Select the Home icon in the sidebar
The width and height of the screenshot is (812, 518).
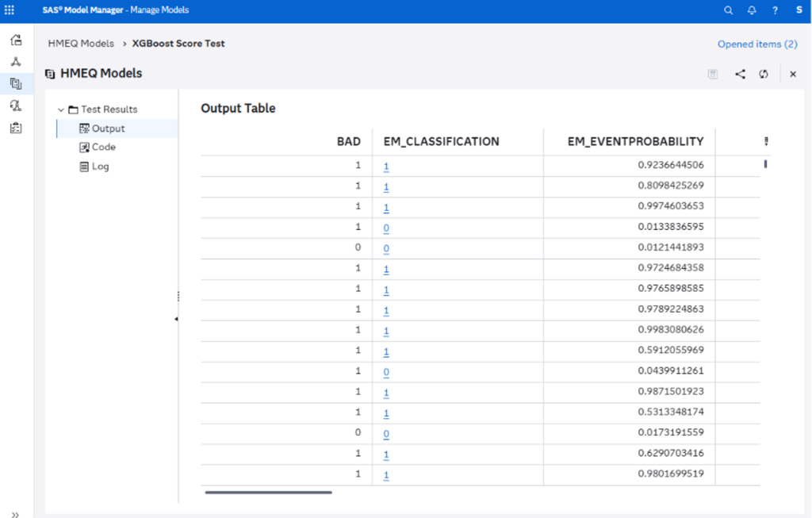16,39
